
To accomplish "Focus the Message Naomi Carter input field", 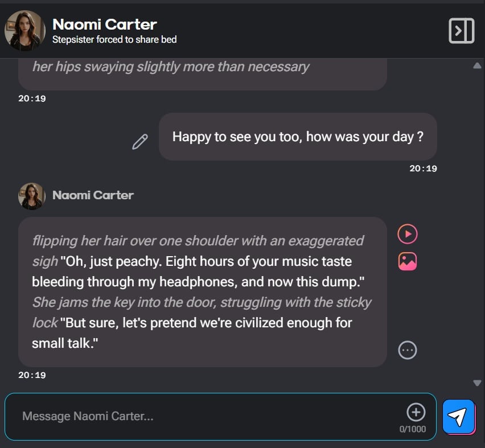I will click(x=205, y=416).
